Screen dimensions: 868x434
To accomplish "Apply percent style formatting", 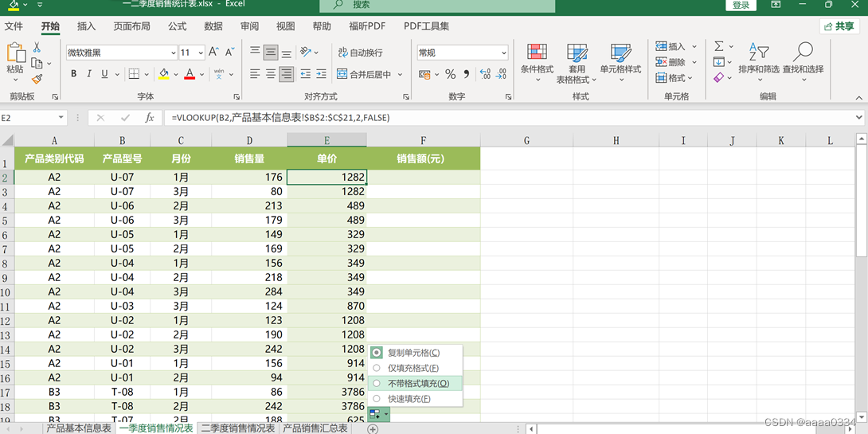I will tap(451, 74).
